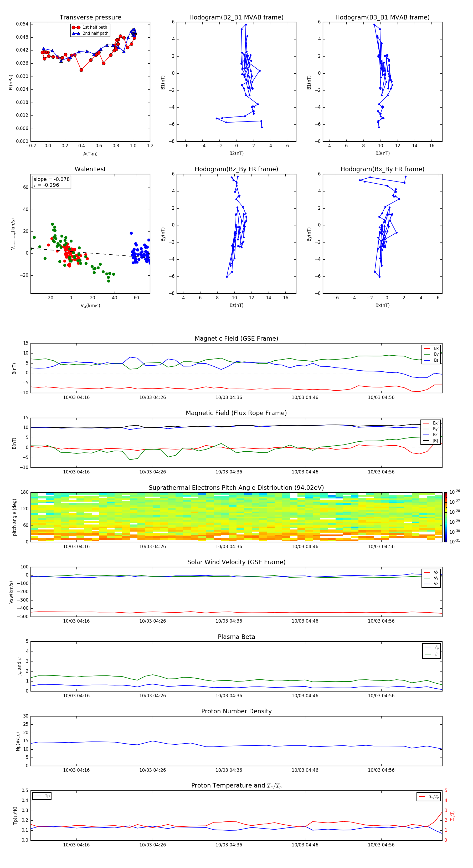The height and width of the screenshot is (868, 473).
Task: Click the "Vremaining(km/s)" y-axis label
Action: (13, 234)
